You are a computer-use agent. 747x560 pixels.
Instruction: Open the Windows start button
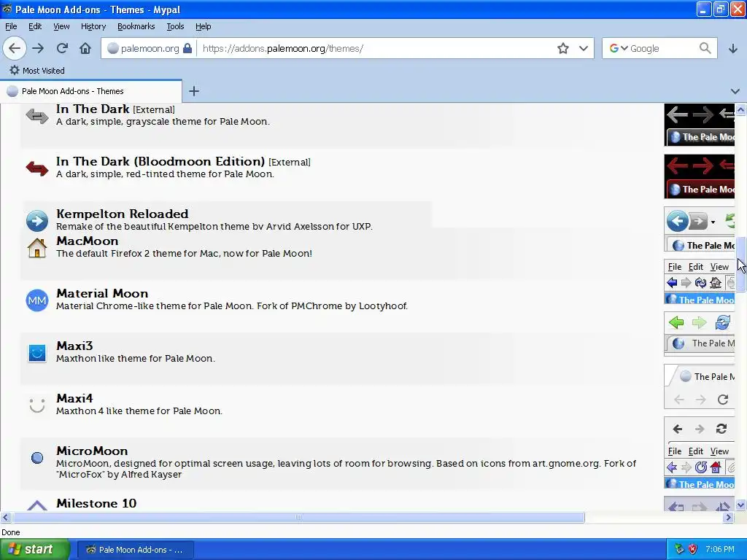click(x=34, y=550)
